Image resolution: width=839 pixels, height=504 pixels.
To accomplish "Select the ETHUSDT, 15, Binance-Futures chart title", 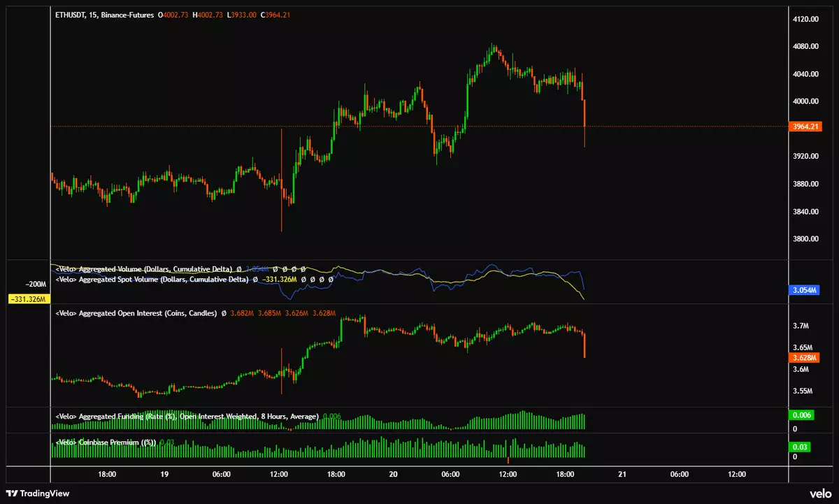I will click(x=104, y=15).
